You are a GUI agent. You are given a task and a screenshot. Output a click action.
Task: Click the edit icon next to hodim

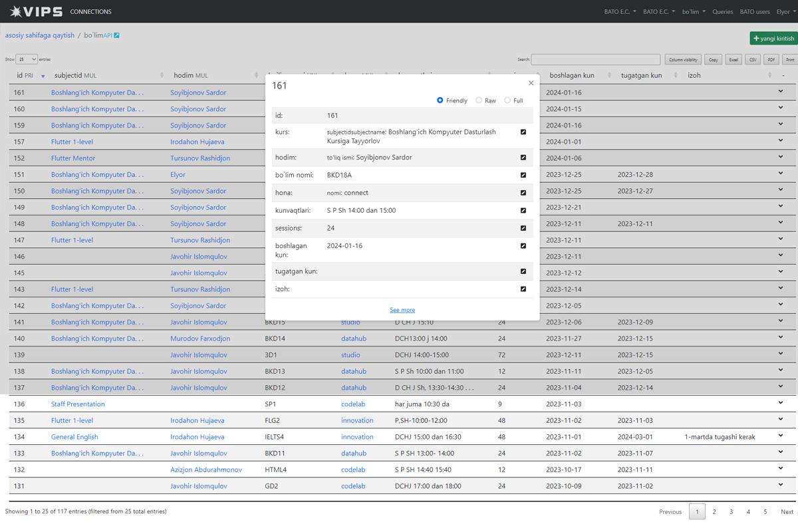point(523,158)
